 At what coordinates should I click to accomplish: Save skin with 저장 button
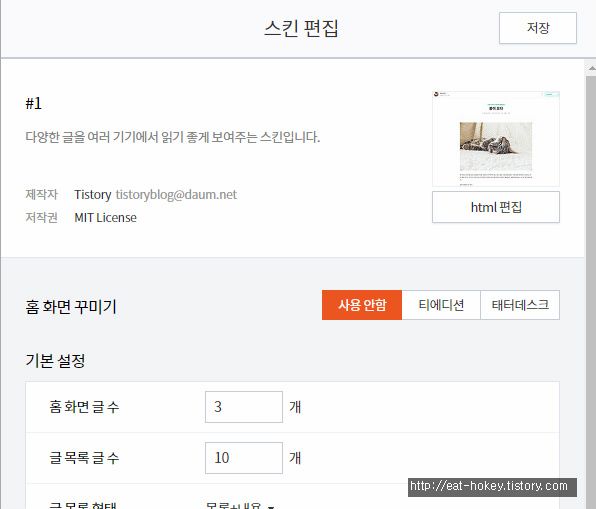[x=537, y=28]
